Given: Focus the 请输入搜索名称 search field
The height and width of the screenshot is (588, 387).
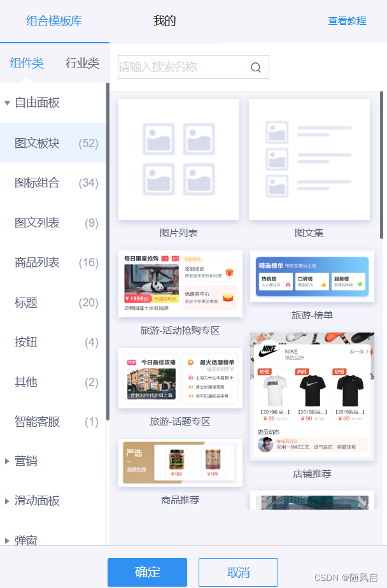Looking at the screenshot, I should (x=193, y=67).
